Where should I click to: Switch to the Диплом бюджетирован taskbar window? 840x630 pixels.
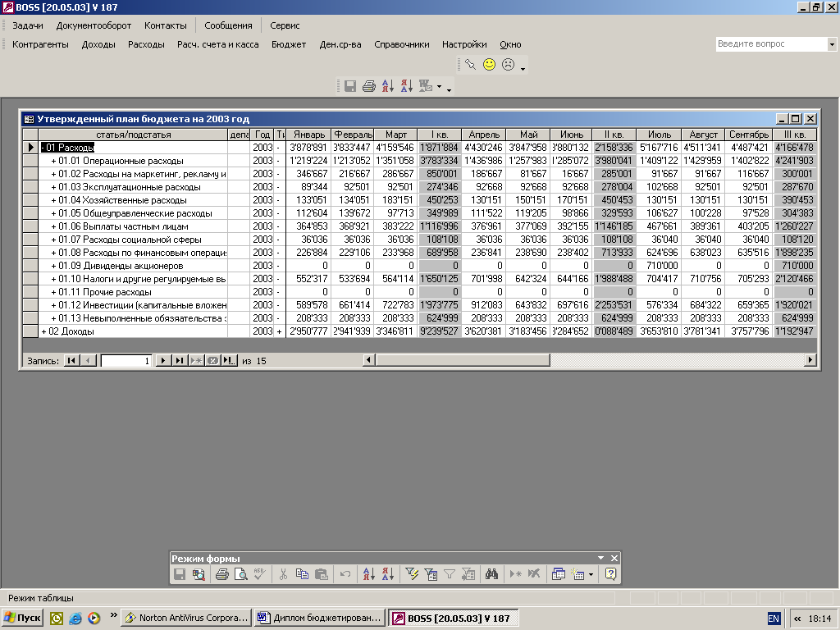319,618
